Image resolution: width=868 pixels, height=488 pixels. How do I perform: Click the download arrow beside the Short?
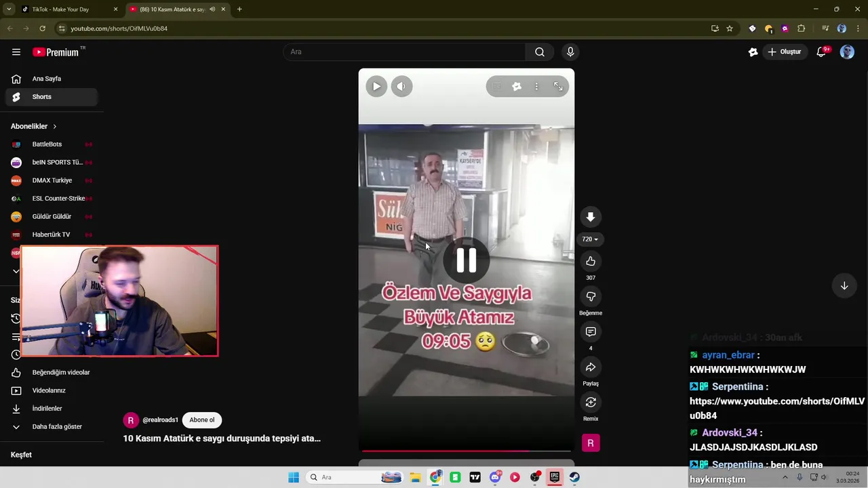click(591, 217)
